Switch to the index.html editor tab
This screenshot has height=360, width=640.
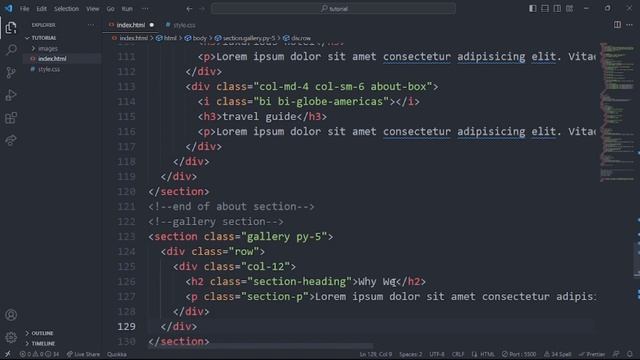point(131,25)
